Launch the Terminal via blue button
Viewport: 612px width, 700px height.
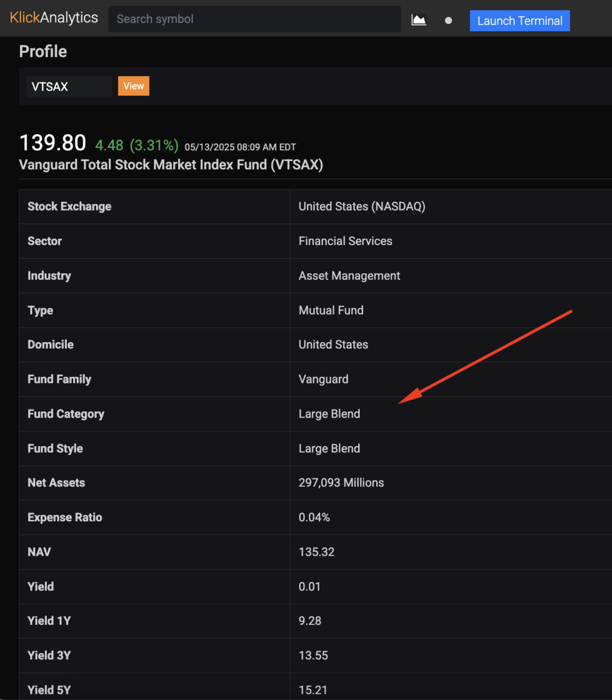[519, 21]
